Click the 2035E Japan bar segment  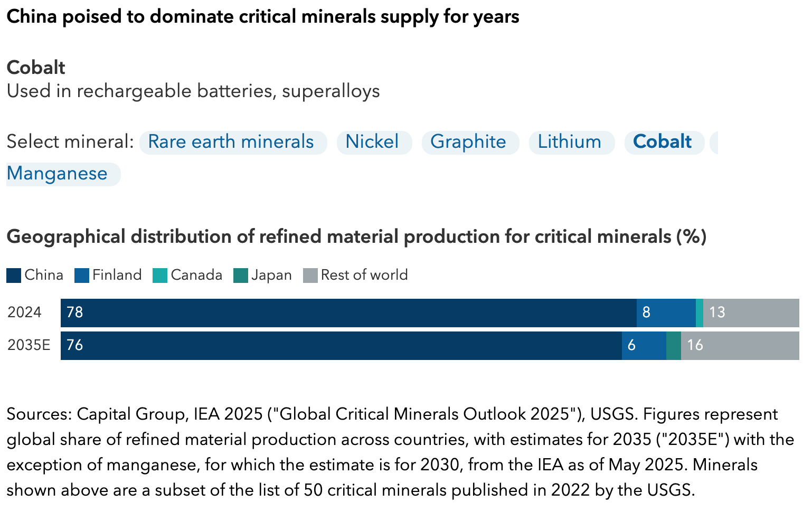(674, 346)
